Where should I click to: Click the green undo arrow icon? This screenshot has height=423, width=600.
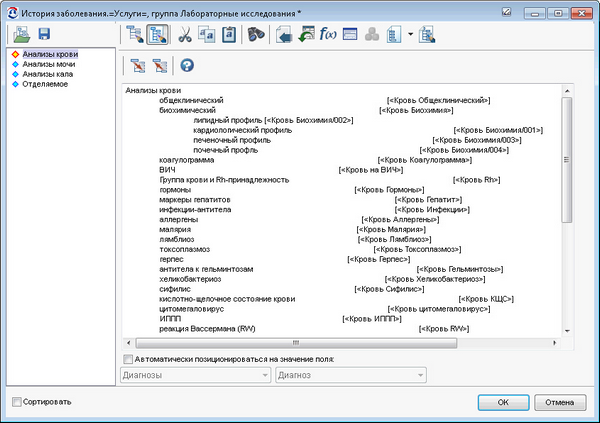[306, 34]
